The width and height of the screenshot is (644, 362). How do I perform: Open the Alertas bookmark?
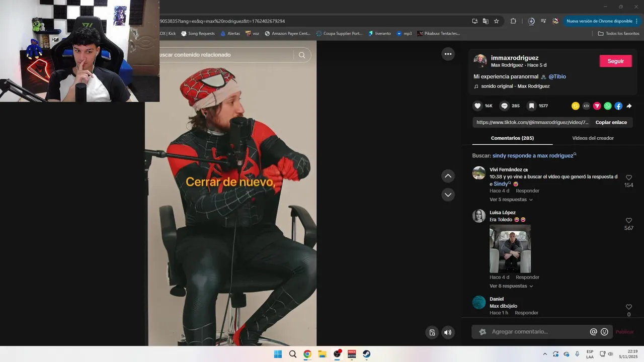coord(230,33)
